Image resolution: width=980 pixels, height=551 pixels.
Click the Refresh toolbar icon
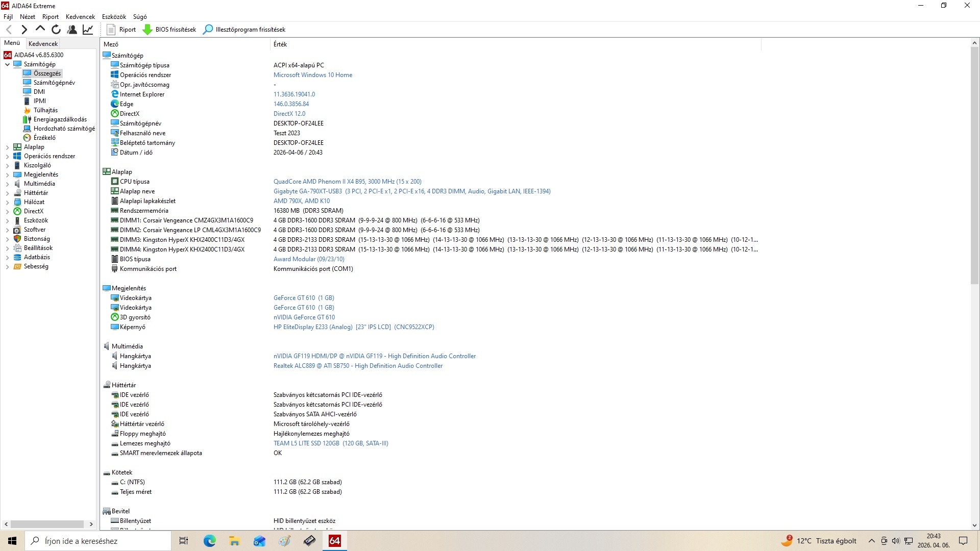pos(56,30)
